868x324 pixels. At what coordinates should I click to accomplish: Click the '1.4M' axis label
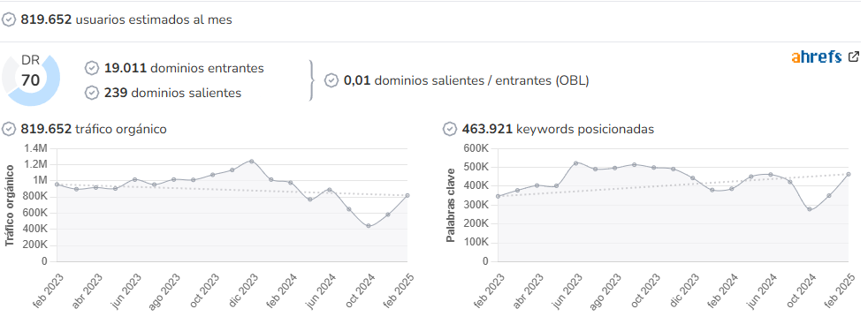(x=36, y=148)
